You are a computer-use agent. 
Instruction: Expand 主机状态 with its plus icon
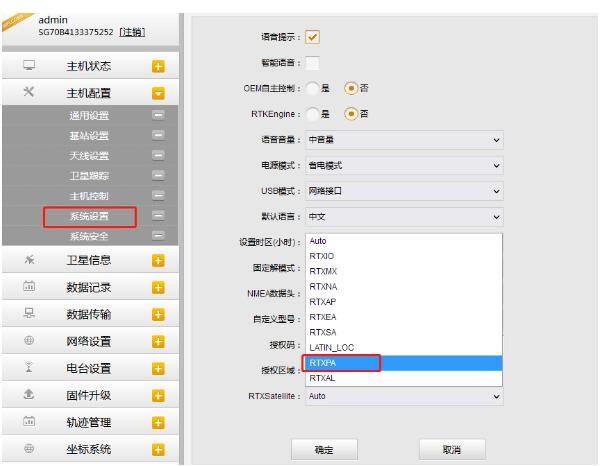click(158, 66)
